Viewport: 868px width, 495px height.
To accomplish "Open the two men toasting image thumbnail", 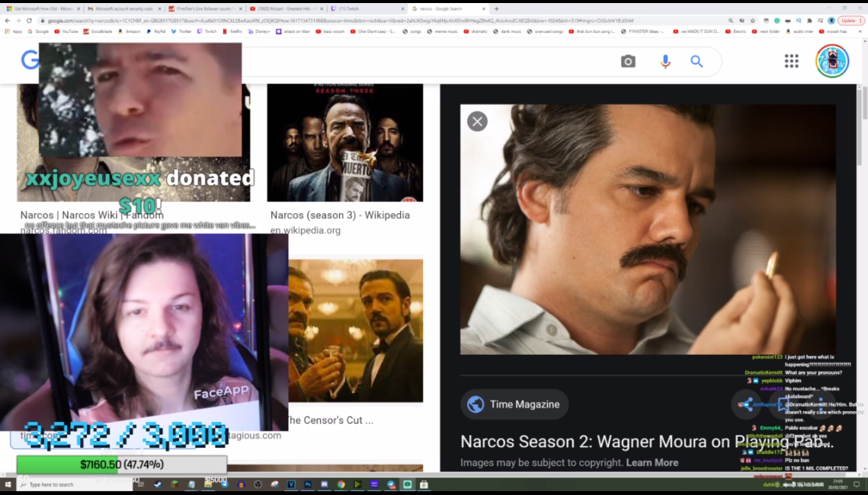I will coord(355,331).
